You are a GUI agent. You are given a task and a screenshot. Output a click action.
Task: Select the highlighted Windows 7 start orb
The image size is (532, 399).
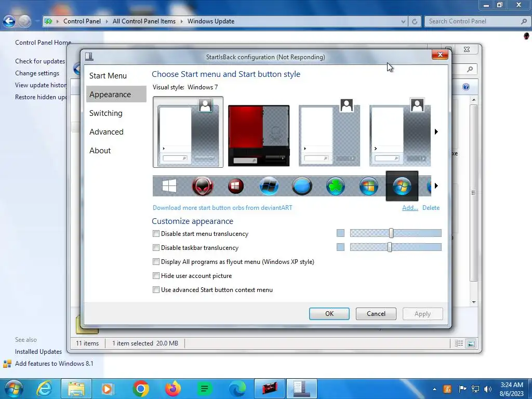pyautogui.click(x=402, y=186)
